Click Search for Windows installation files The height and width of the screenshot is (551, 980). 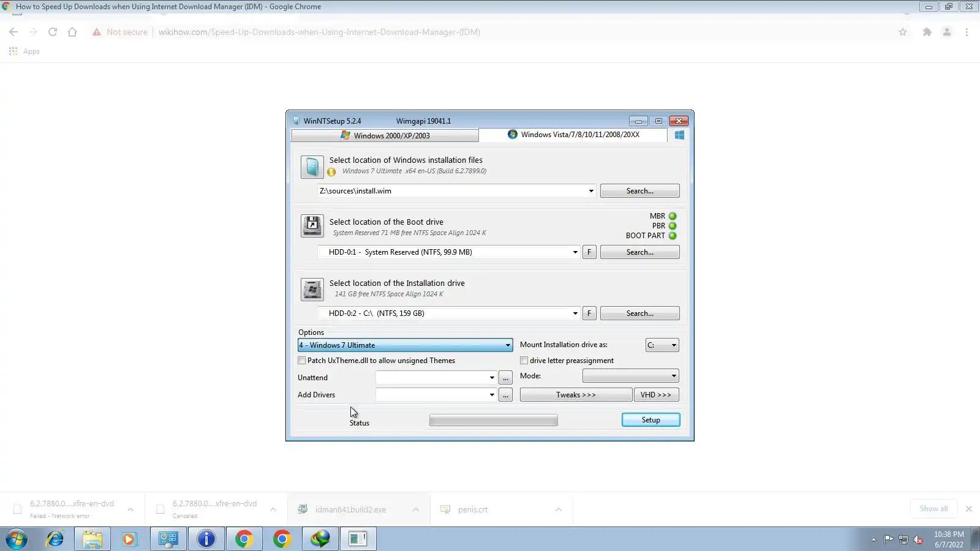[640, 191]
